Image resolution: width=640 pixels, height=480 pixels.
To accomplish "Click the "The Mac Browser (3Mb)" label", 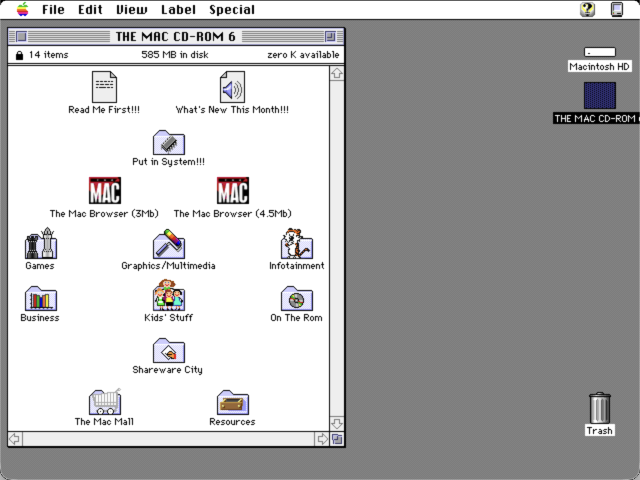I will 104,213.
